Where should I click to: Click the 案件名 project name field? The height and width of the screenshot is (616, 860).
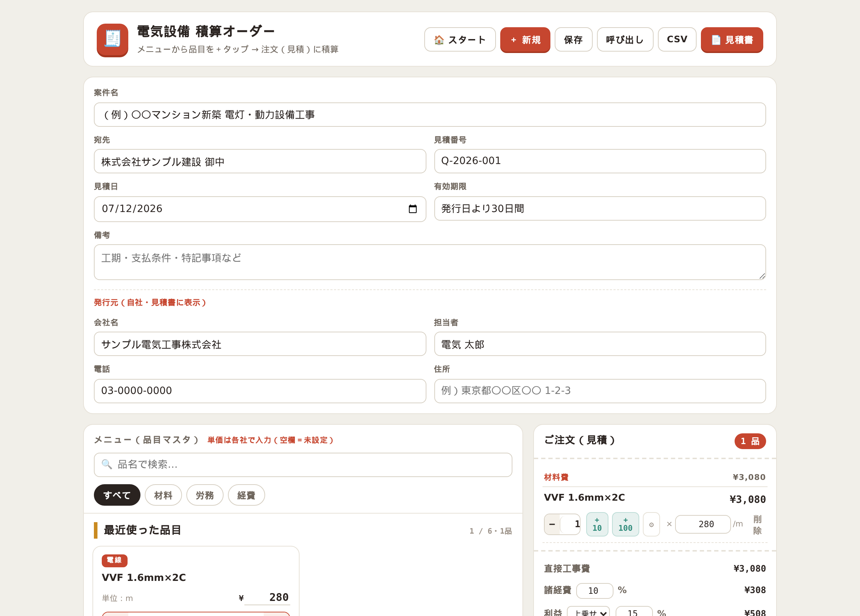[x=430, y=115]
